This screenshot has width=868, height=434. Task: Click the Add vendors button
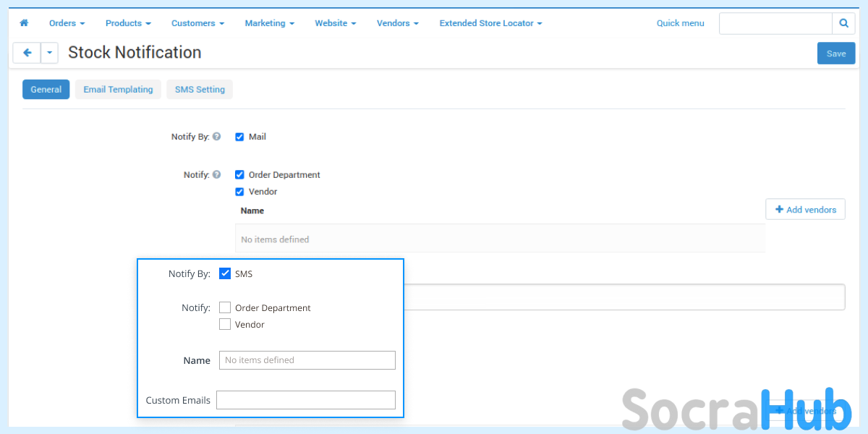(x=805, y=210)
